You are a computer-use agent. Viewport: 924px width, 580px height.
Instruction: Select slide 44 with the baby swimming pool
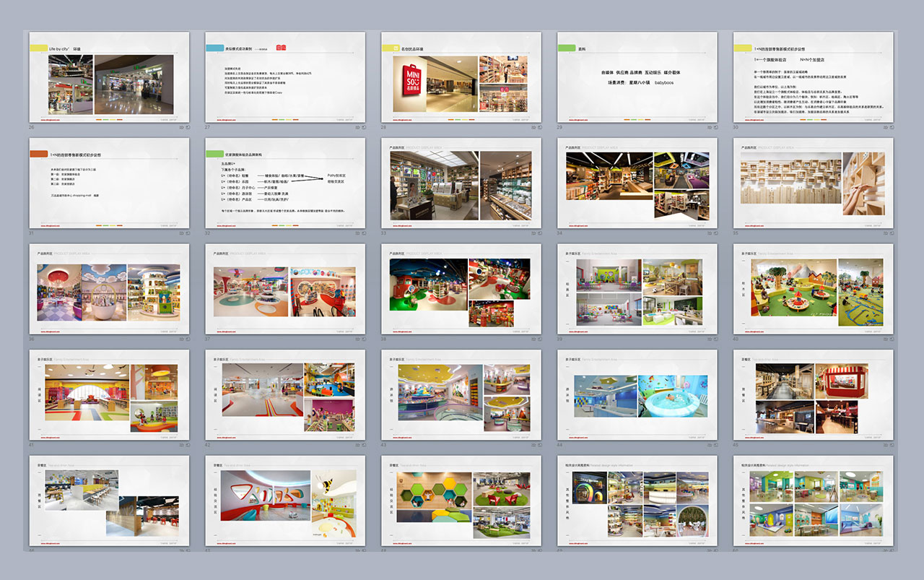tap(637, 395)
